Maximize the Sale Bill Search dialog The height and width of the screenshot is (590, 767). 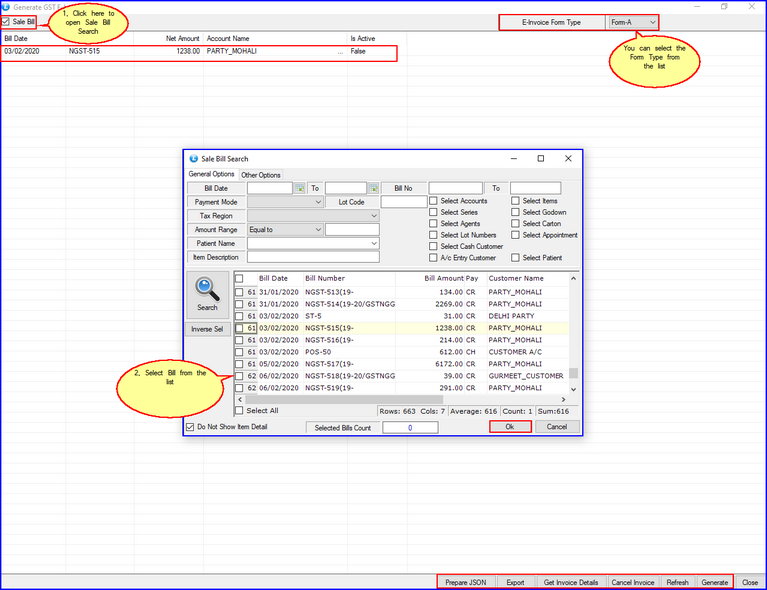541,159
